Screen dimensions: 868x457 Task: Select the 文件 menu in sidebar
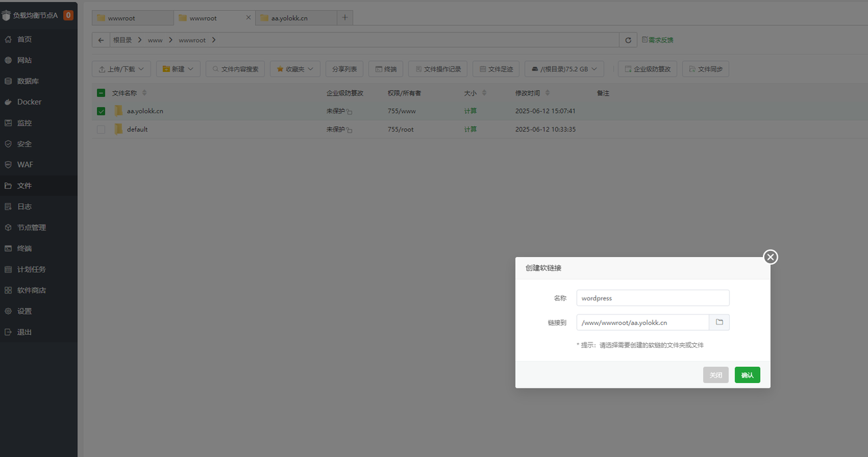point(24,185)
